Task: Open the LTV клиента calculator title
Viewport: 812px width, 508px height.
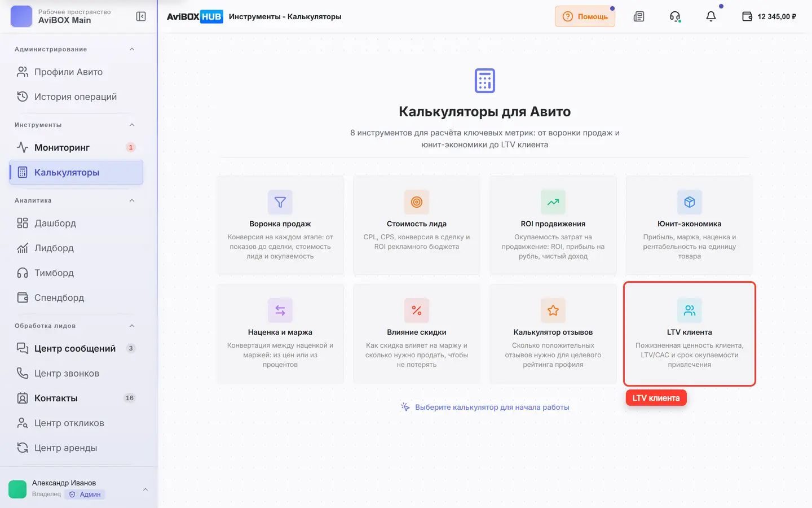Action: coord(690,332)
